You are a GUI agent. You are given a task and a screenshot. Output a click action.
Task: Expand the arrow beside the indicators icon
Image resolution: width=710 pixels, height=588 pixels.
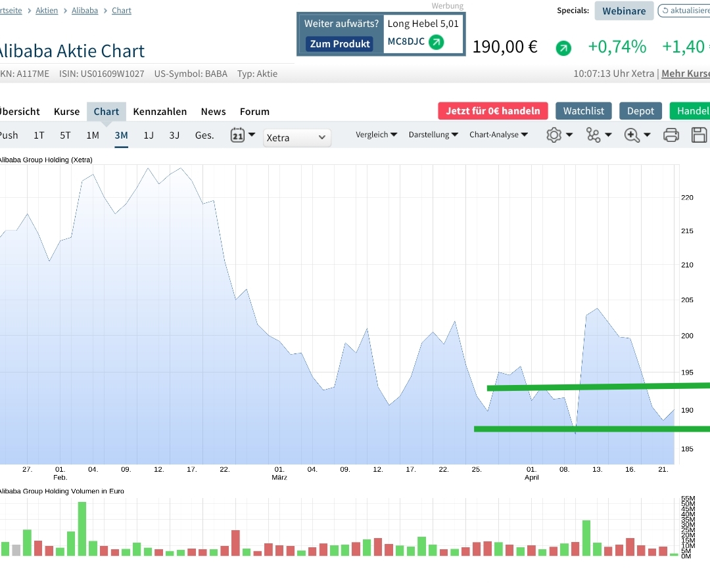608,135
